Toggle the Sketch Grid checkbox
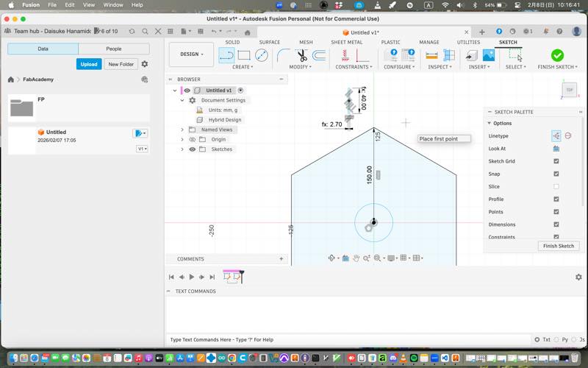The width and height of the screenshot is (588, 368). pyautogui.click(x=556, y=161)
